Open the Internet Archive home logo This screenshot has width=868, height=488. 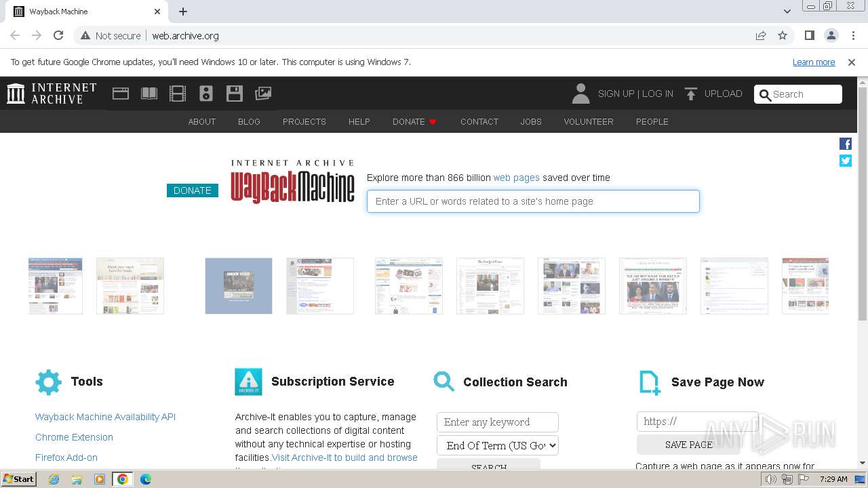tap(52, 94)
